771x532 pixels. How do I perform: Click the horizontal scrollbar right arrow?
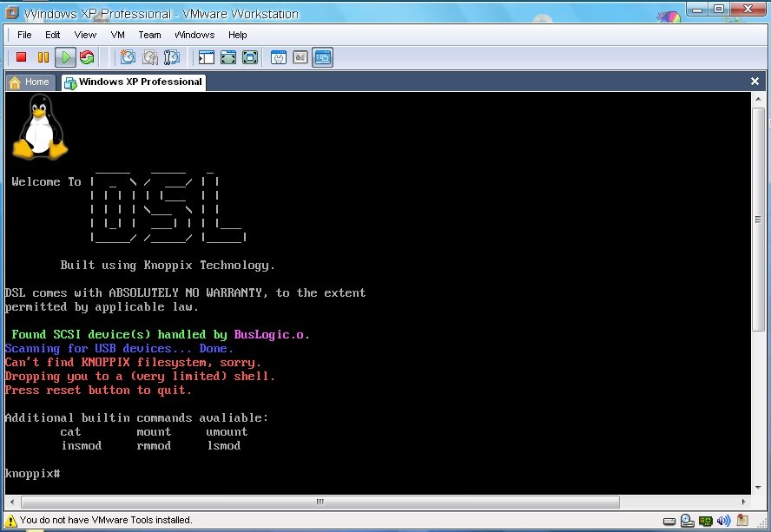pyautogui.click(x=743, y=502)
